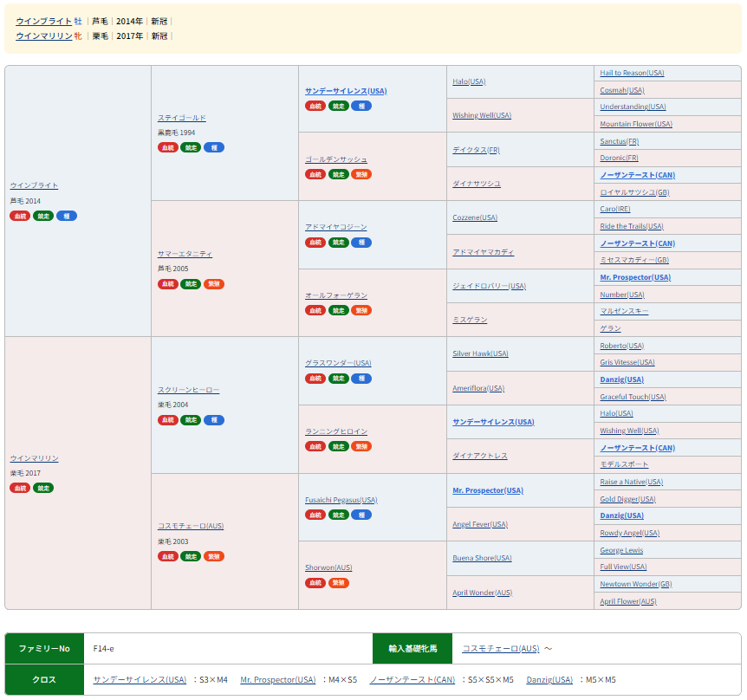Follow the ジェイドロバリー(USA) link
Image resolution: width=747 pixels, height=700 pixels.
tap(490, 286)
